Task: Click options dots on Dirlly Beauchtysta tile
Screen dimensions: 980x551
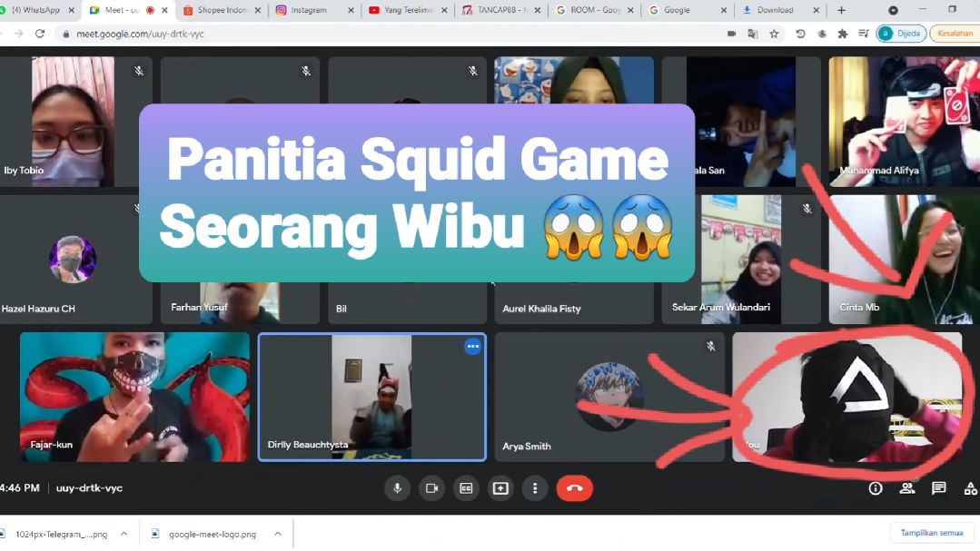Action: pos(472,346)
